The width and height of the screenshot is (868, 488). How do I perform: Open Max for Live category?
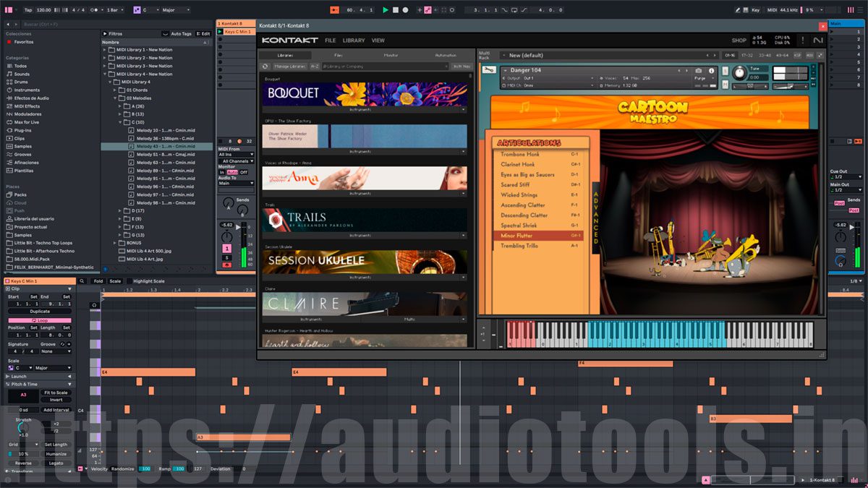[27, 122]
